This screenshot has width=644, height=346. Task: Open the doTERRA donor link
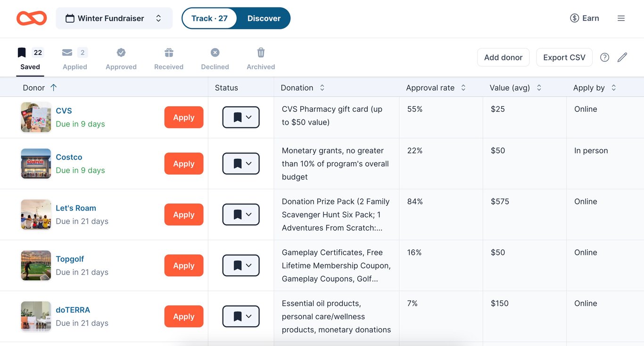pos(73,310)
